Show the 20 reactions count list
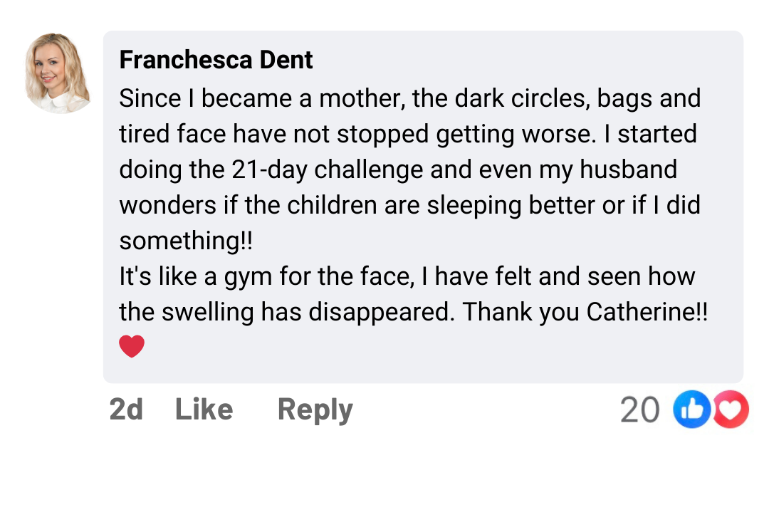 coord(639,410)
